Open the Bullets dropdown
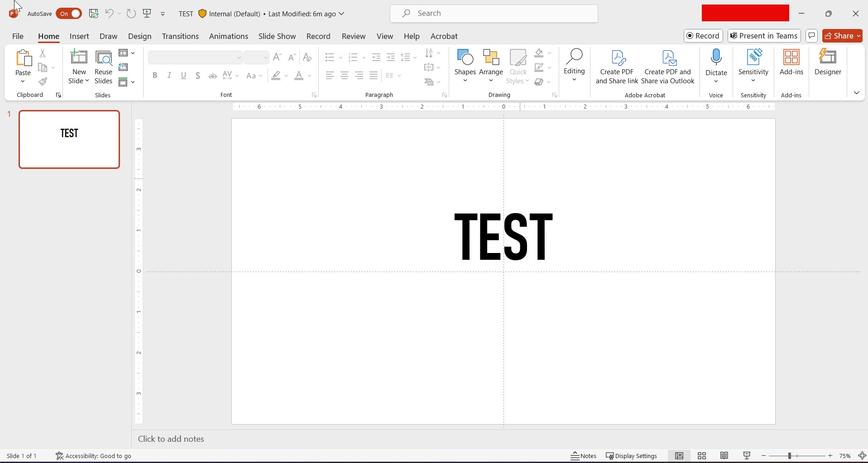The height and width of the screenshot is (463, 868). pos(340,57)
